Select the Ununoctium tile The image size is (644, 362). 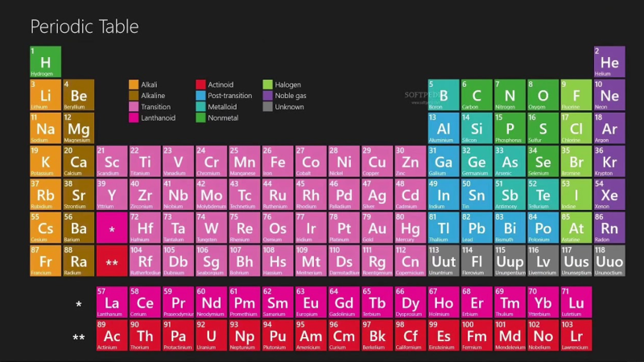click(x=609, y=261)
